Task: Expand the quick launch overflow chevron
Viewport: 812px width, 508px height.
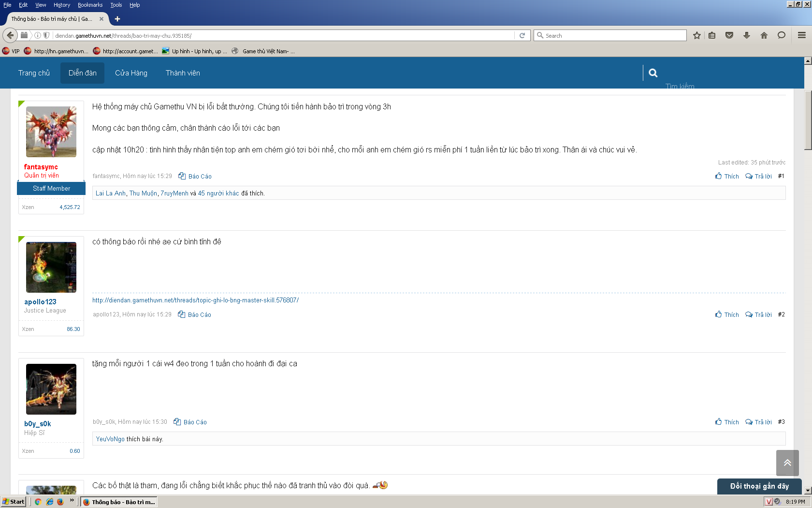Action: click(x=72, y=501)
